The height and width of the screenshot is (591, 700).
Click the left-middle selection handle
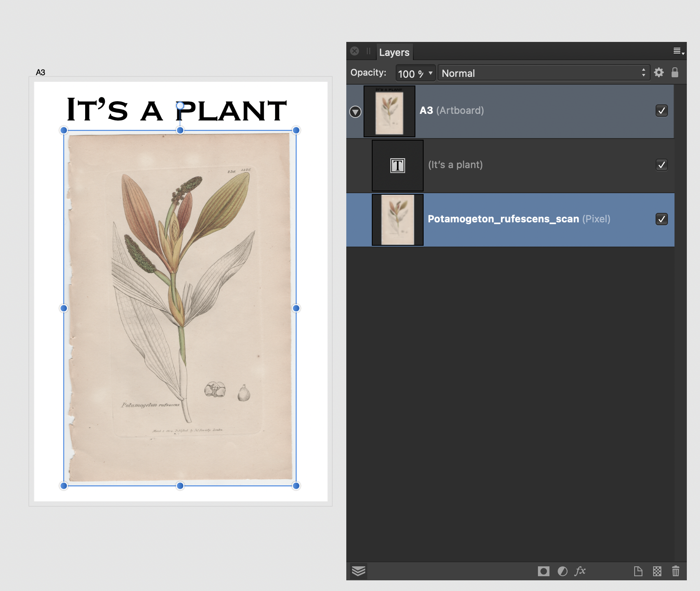pos(64,308)
